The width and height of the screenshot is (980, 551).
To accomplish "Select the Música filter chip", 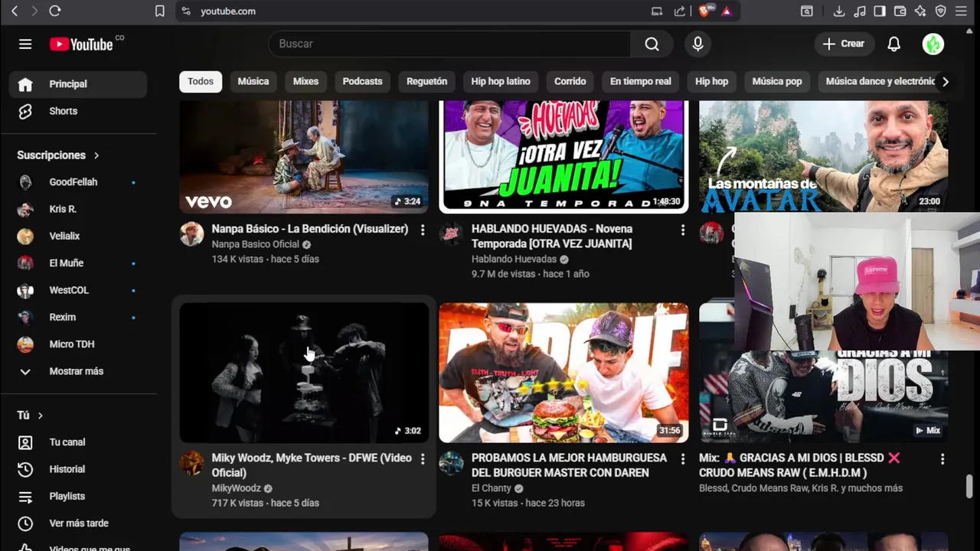I will pos(253,81).
